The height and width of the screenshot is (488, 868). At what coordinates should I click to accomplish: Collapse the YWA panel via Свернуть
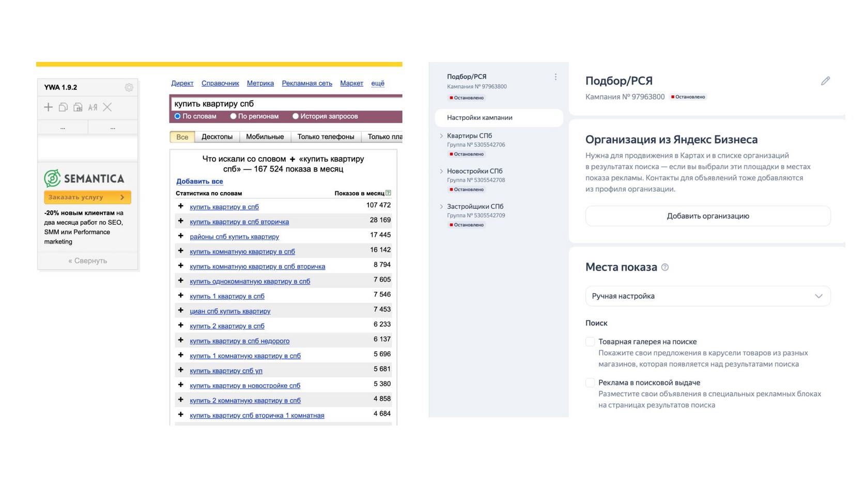tap(88, 261)
